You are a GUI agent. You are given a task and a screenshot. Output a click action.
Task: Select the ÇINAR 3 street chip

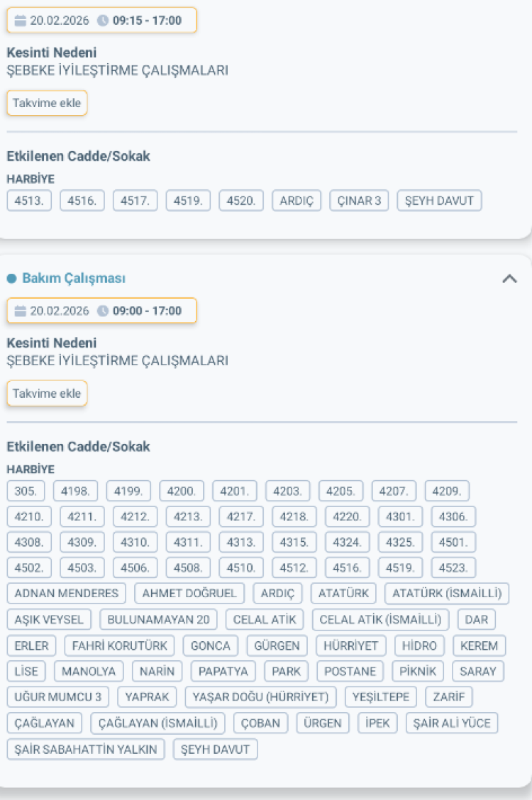360,201
